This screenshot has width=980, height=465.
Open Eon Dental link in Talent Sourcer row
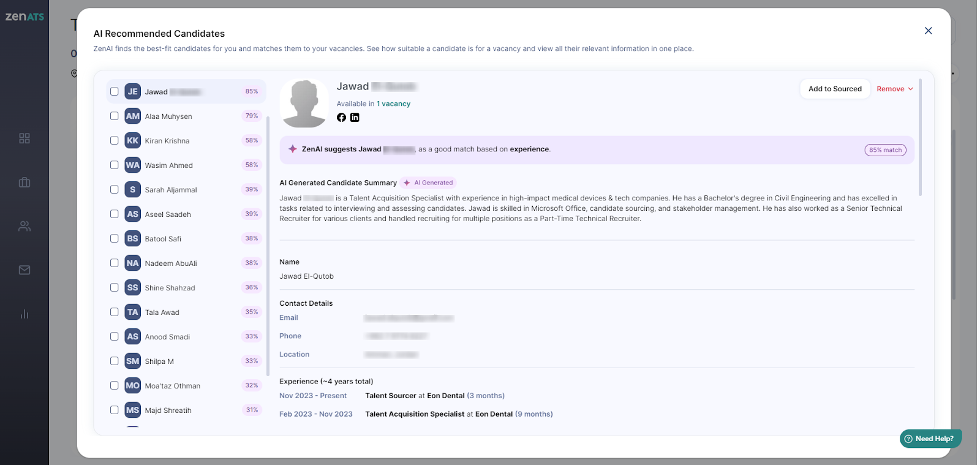[446, 396]
